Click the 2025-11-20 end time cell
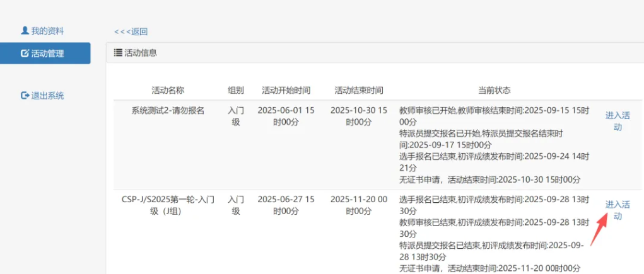 click(358, 205)
